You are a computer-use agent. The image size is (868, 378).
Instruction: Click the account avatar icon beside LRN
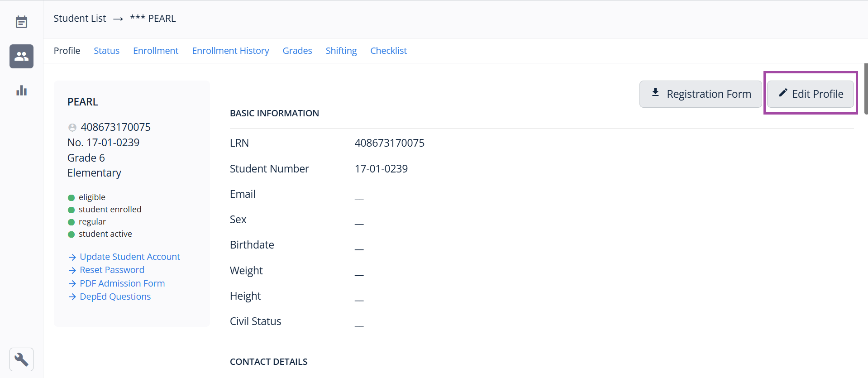point(72,128)
